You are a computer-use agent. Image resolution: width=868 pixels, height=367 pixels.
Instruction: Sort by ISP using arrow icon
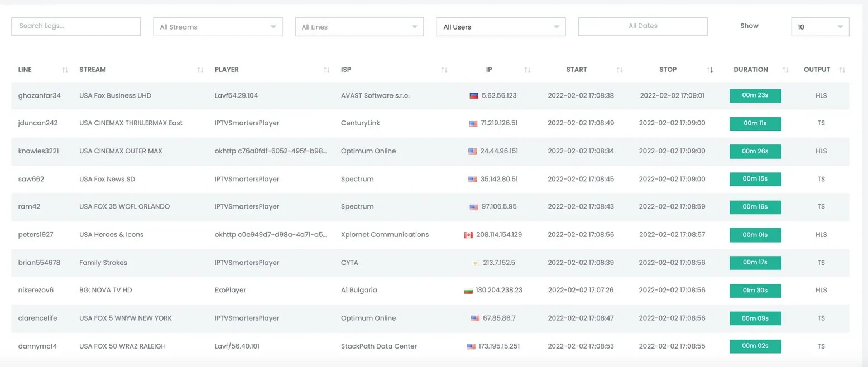(444, 70)
